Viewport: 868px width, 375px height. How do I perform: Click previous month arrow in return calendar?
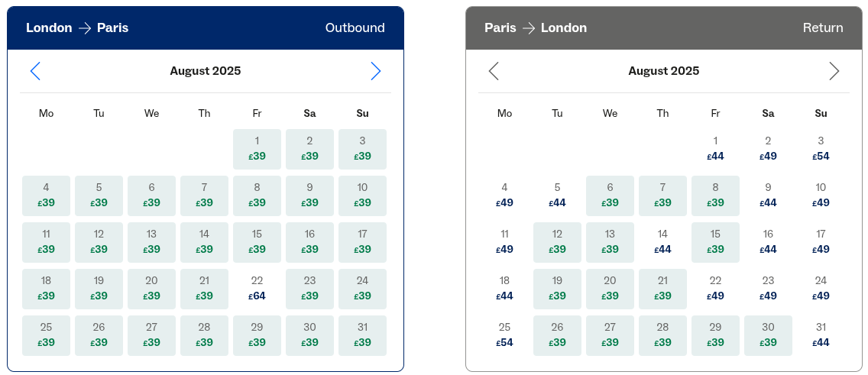(x=494, y=71)
